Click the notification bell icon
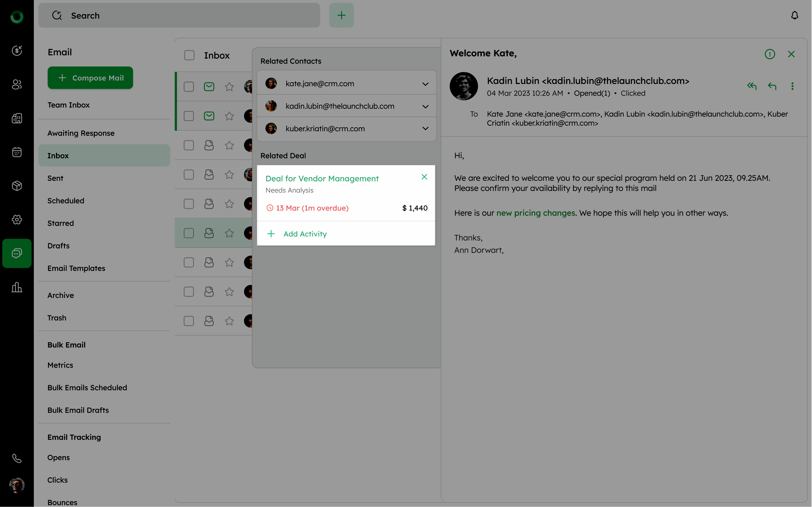The width and height of the screenshot is (812, 507). click(x=795, y=15)
